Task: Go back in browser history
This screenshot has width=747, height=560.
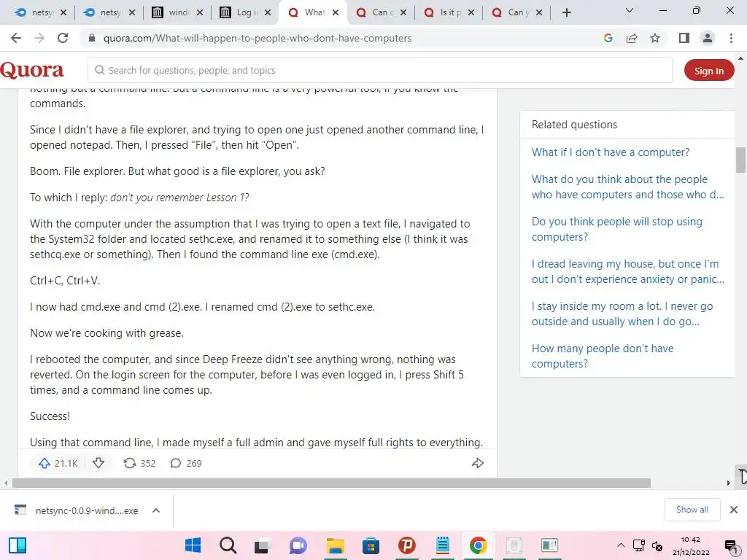Action: pyautogui.click(x=16, y=38)
